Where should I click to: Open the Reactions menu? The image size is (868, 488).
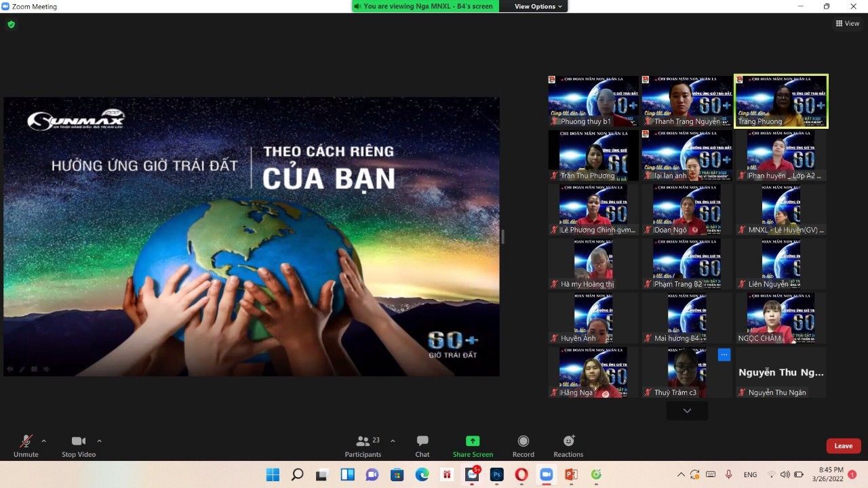(x=568, y=445)
